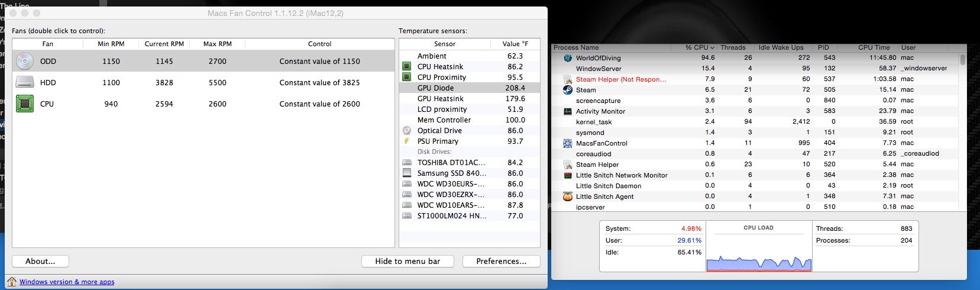Click the Disk Drives: section label
This screenshot has height=290, width=980.
tap(434, 152)
